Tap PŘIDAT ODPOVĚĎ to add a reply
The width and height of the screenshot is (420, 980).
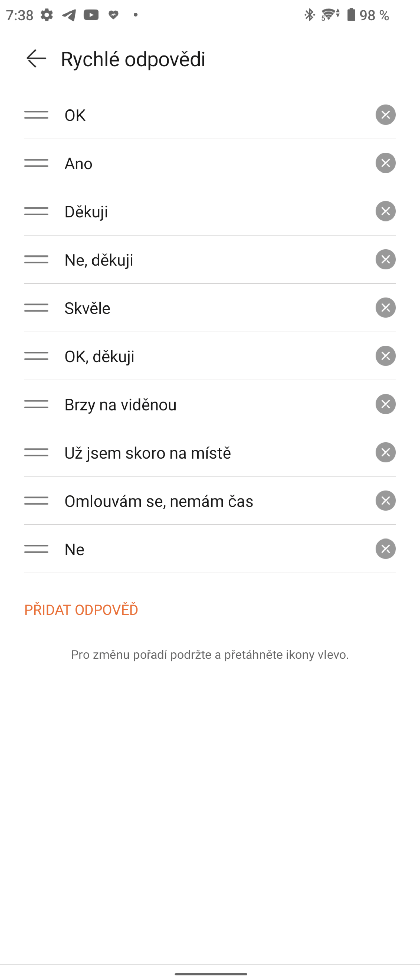tap(81, 610)
